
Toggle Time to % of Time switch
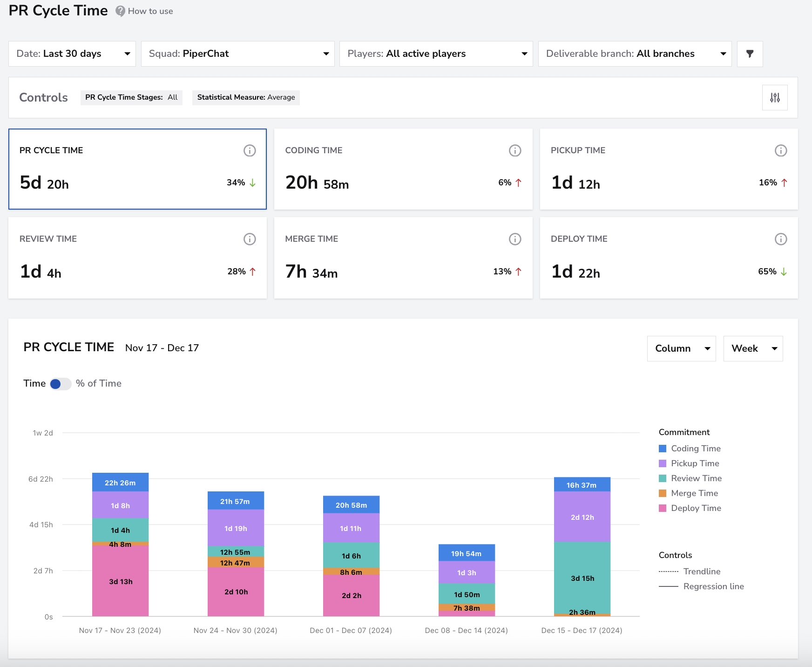pos(61,384)
